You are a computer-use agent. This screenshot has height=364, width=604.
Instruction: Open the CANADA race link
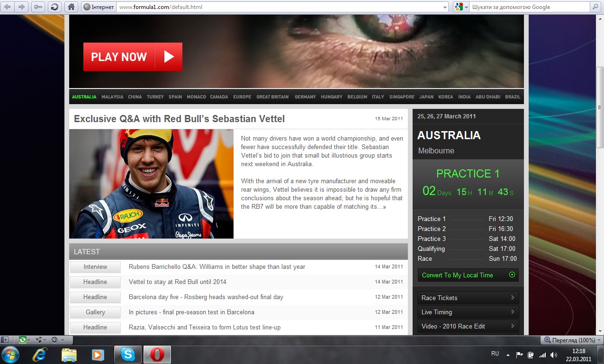point(219,97)
